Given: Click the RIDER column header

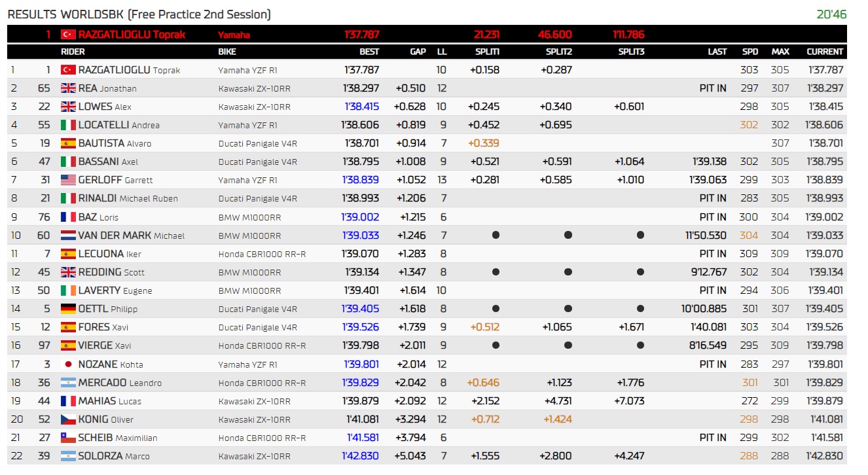Looking at the screenshot, I should coord(73,52).
